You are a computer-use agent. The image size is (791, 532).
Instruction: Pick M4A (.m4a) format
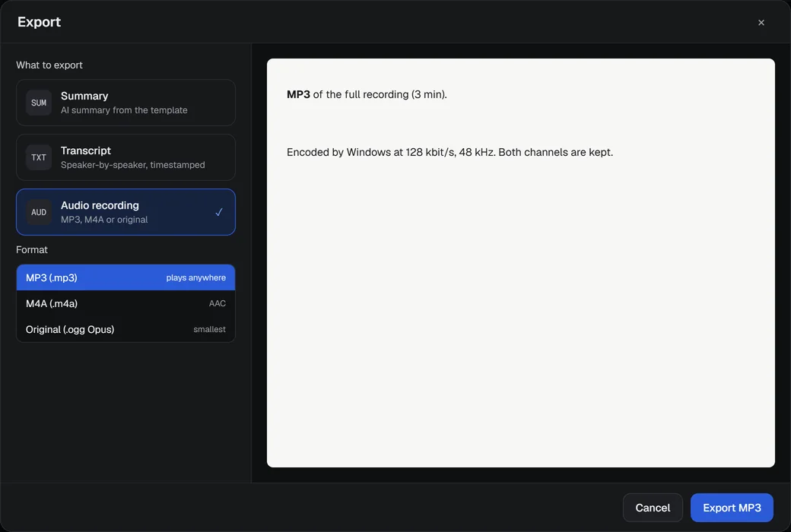pyautogui.click(x=125, y=303)
